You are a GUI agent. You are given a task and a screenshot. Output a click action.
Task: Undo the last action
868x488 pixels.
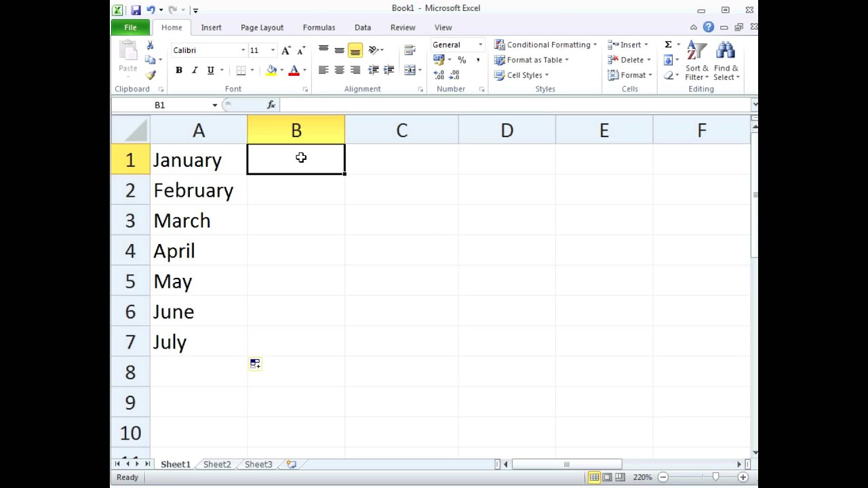point(151,10)
